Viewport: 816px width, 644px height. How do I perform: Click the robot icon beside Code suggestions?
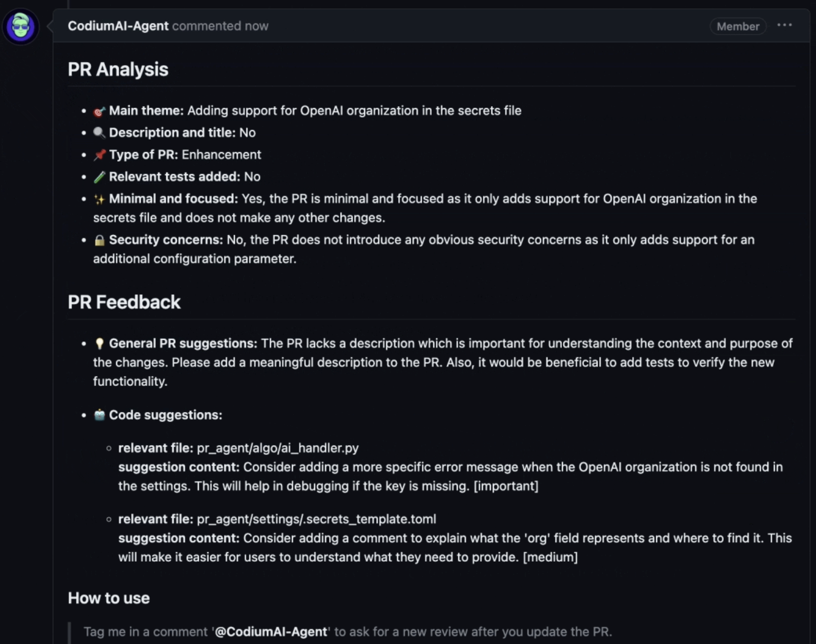coord(99,415)
